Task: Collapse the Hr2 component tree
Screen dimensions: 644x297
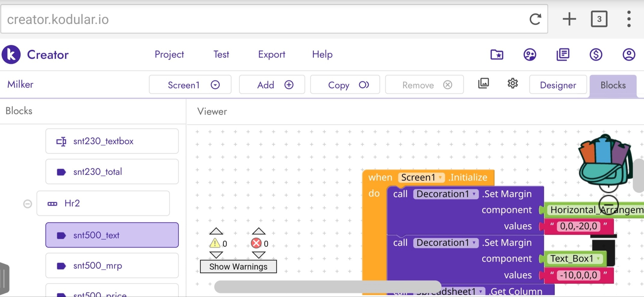Action: point(27,204)
